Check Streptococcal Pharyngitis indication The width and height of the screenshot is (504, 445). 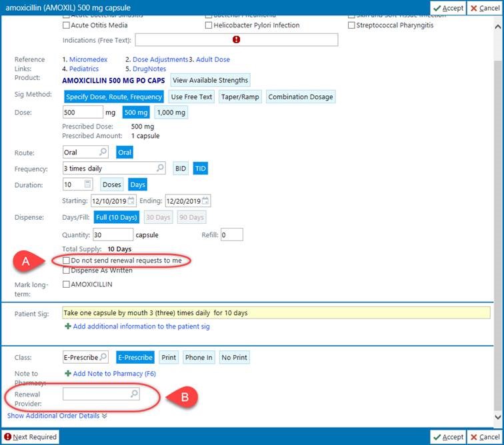[x=351, y=25]
